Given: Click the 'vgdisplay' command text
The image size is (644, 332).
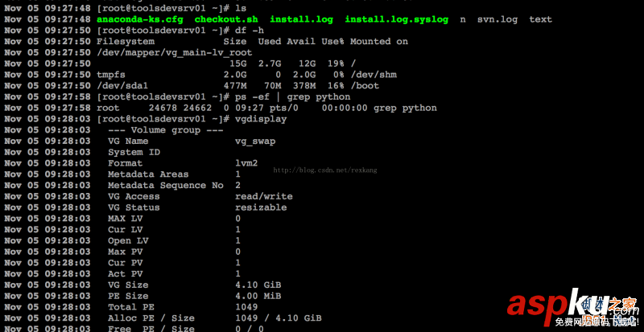Looking at the screenshot, I should (x=261, y=119).
